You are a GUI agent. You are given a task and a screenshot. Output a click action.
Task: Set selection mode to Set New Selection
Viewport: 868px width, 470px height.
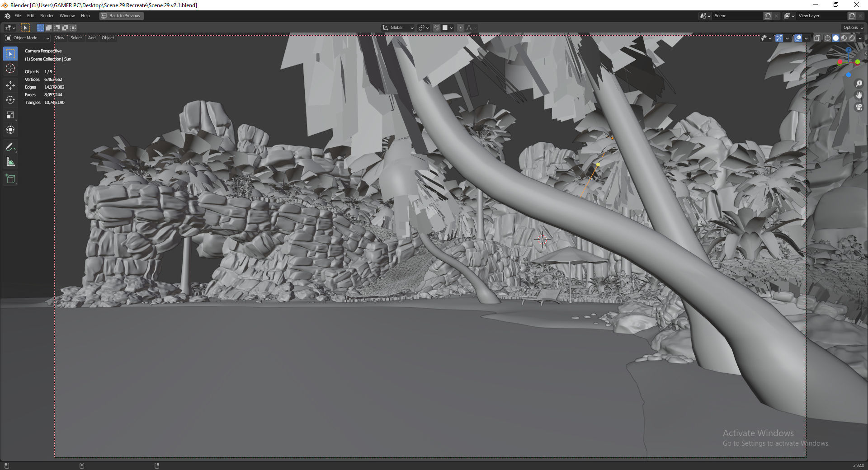coord(40,28)
